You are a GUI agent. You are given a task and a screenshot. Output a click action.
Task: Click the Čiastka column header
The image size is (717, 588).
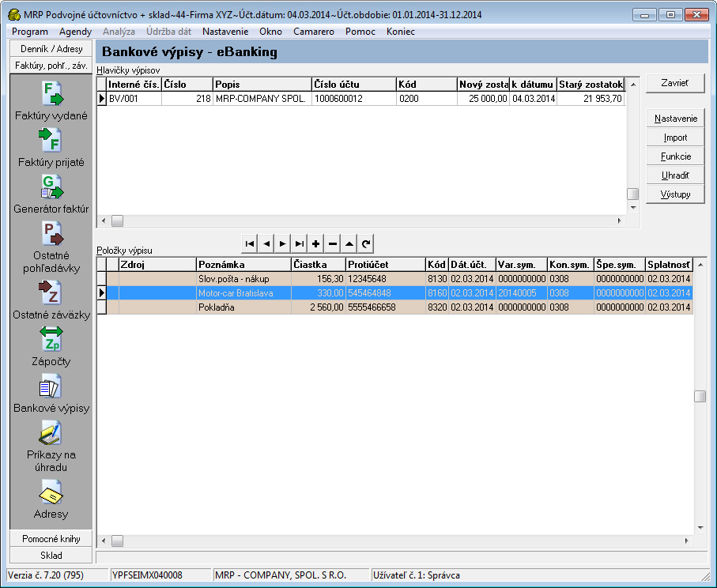(x=319, y=264)
